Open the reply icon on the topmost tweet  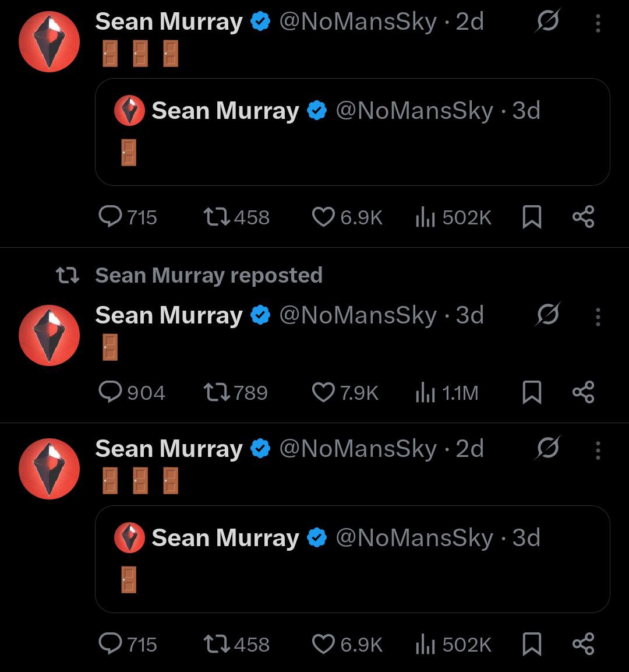(109, 217)
